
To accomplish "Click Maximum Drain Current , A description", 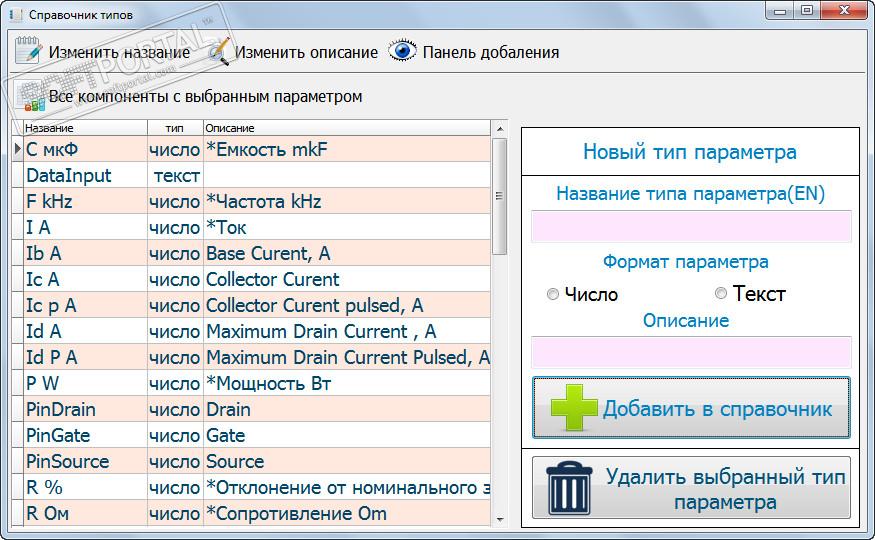I will pos(347,331).
